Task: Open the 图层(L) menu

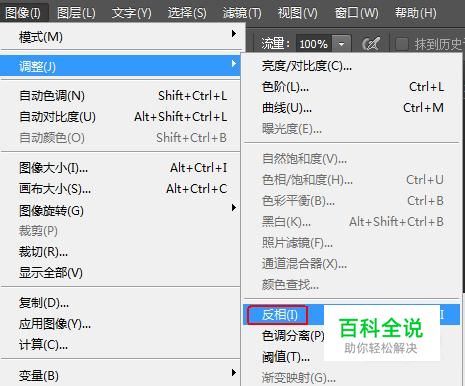Action: click(76, 13)
